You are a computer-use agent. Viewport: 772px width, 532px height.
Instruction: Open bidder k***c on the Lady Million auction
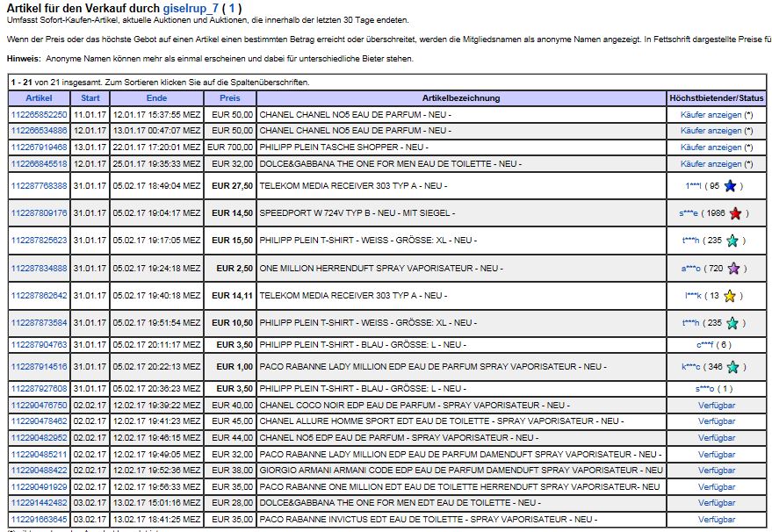[x=691, y=367]
